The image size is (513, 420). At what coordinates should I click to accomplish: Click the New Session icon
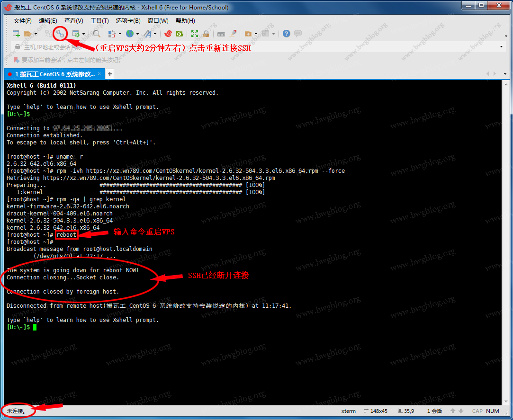(16, 33)
